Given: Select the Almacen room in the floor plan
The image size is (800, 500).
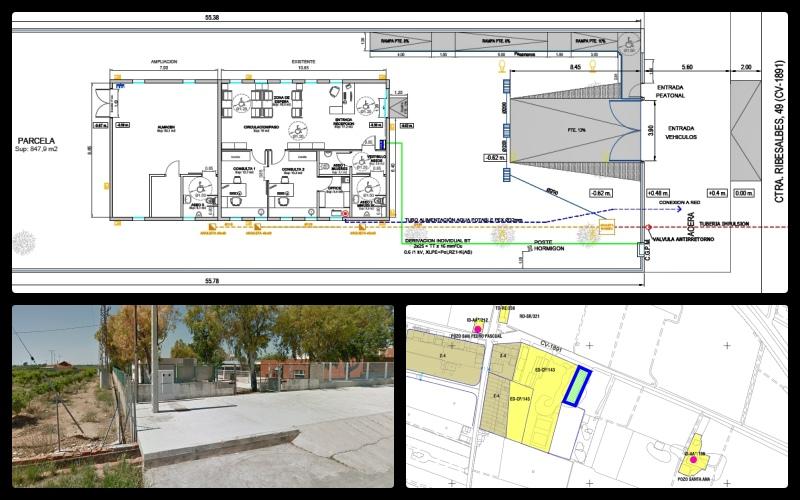Looking at the screenshot, I should [x=164, y=128].
